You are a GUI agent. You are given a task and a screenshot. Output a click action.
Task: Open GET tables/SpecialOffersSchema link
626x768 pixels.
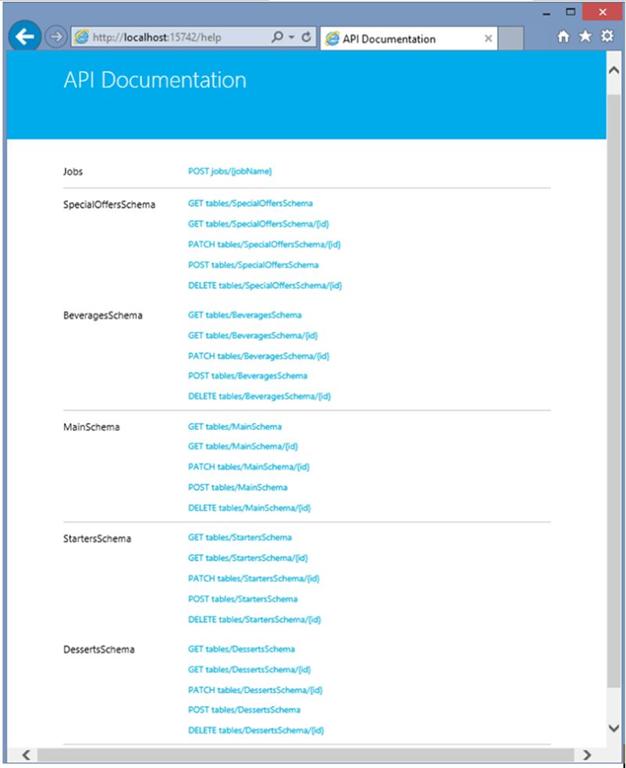tap(250, 203)
